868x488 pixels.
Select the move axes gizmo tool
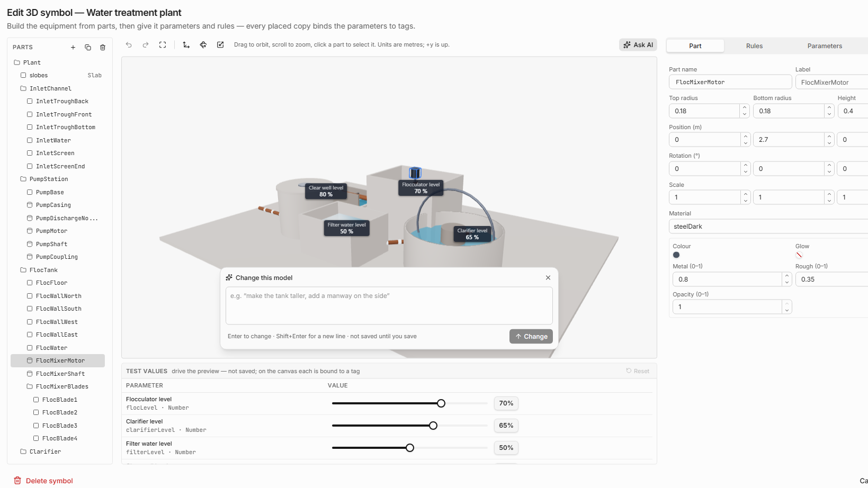(x=186, y=45)
